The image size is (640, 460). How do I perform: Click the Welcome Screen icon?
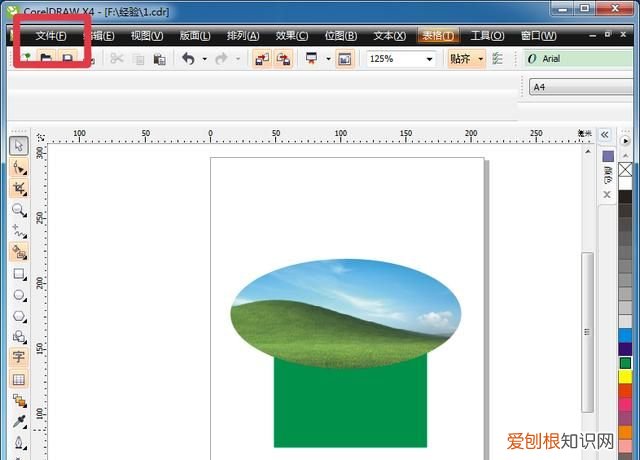point(345,59)
